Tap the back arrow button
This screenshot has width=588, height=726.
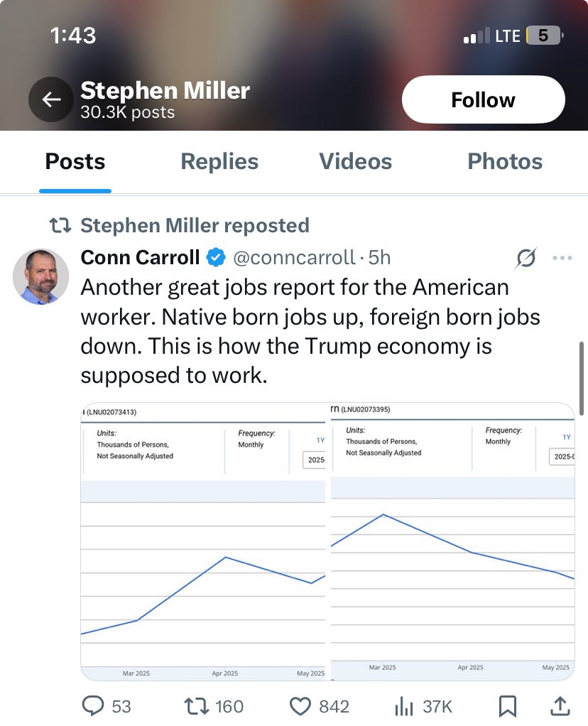pos(51,99)
